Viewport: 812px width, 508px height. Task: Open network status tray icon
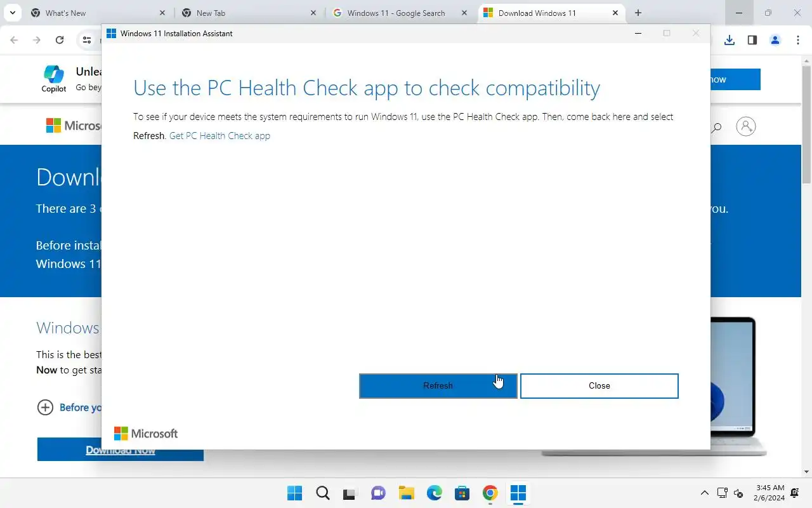pyautogui.click(x=722, y=493)
